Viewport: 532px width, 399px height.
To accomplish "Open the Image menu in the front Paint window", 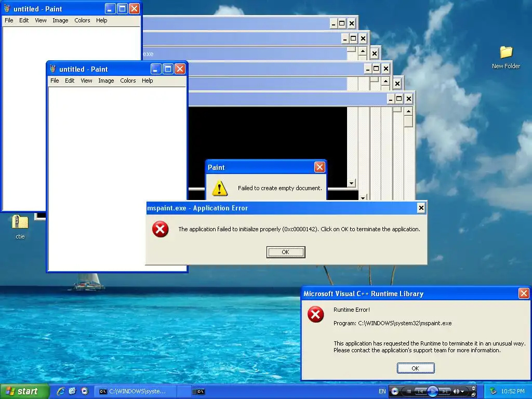I will coord(106,81).
